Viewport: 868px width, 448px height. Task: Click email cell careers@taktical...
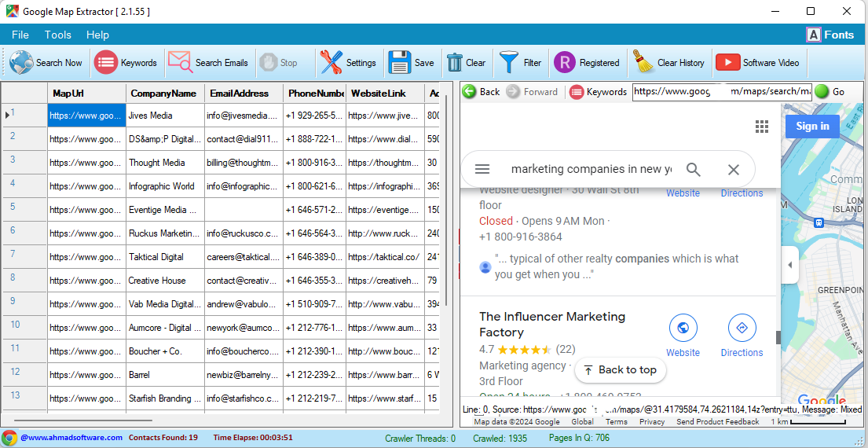coord(244,257)
